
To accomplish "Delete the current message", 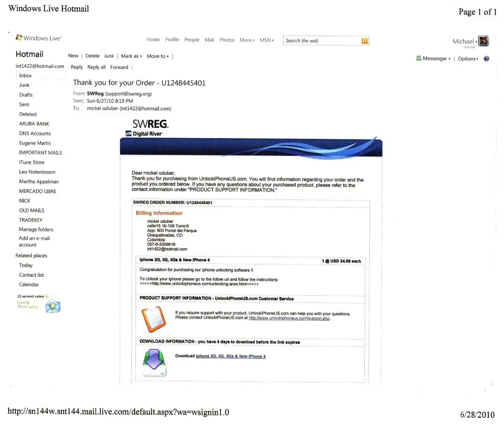I will click(x=92, y=56).
